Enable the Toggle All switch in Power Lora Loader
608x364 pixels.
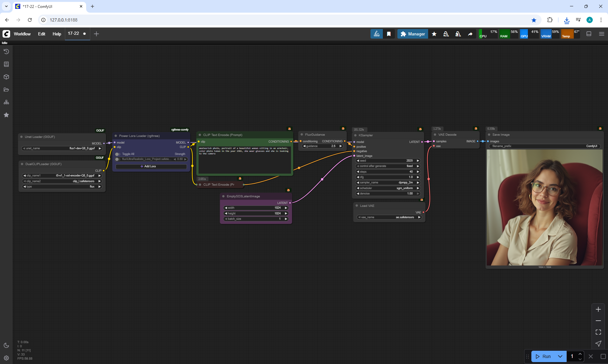click(118, 154)
